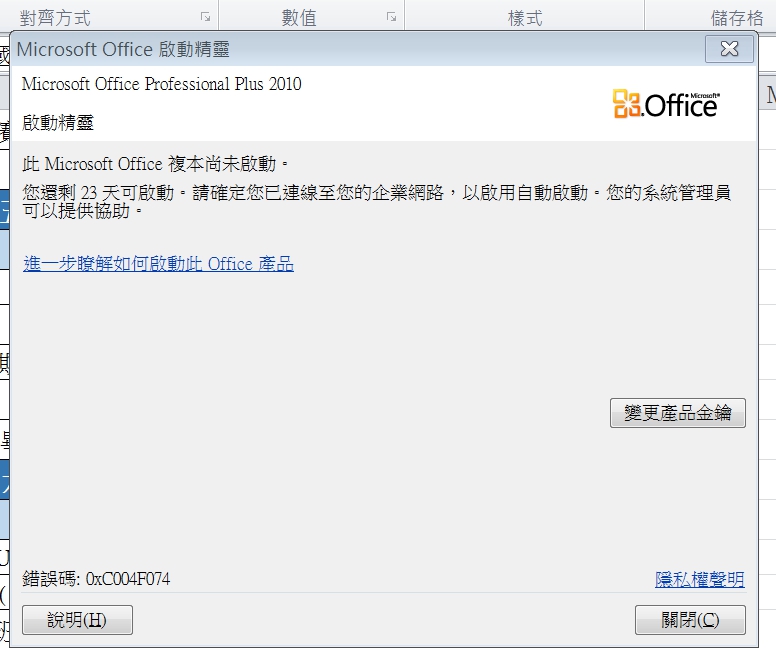The image size is (776, 648).
Task: Close the Office activation wizard with X
Action: coord(729,49)
